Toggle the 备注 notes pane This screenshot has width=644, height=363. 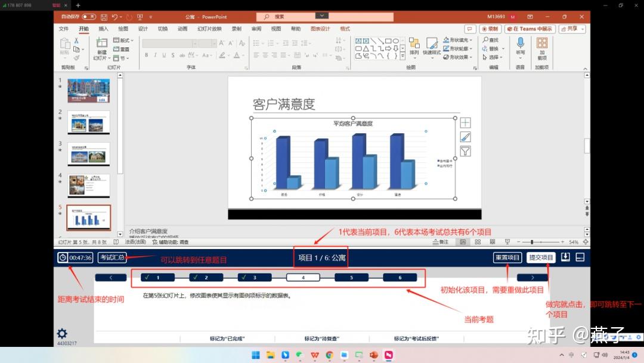pos(440,241)
